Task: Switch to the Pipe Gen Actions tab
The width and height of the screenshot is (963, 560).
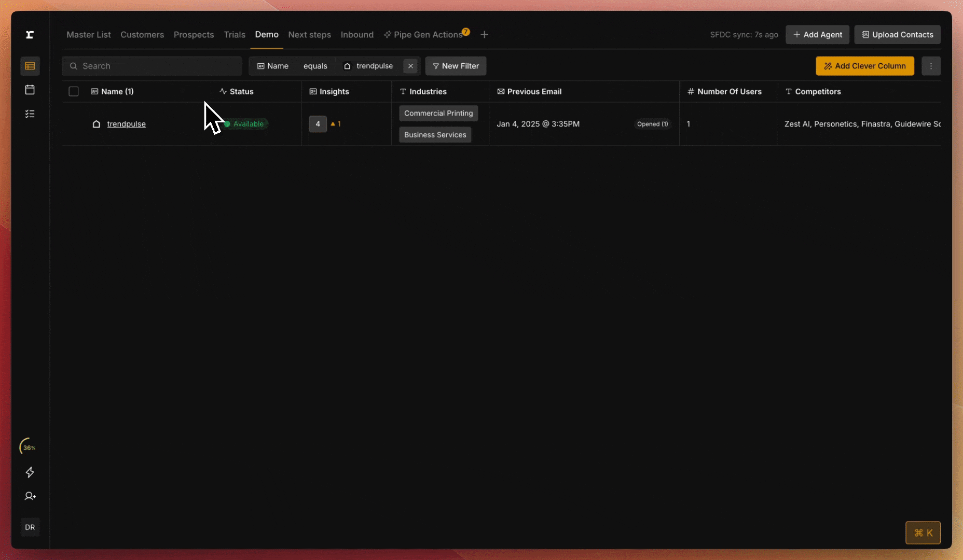Action: (427, 35)
